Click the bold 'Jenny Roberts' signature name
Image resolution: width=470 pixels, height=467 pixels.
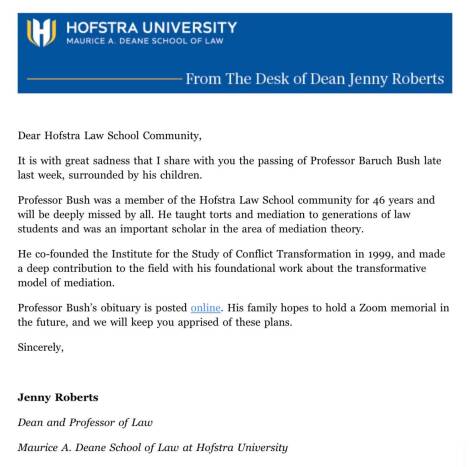58,397
